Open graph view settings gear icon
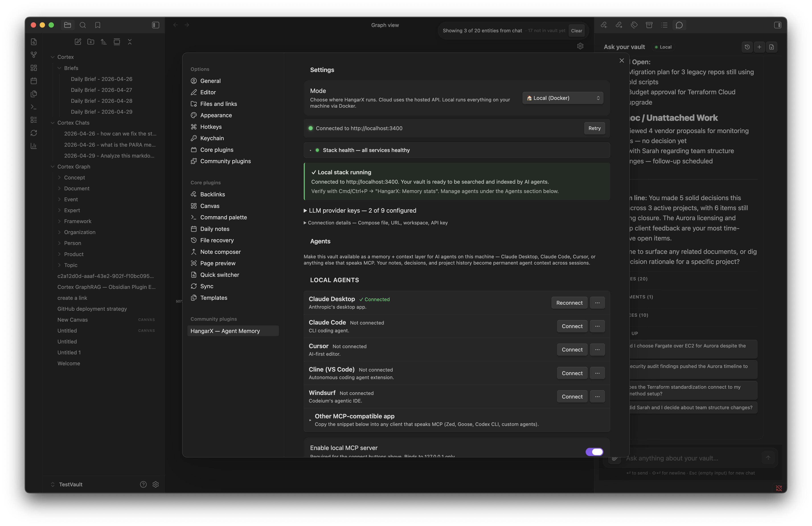Viewport: 812px width, 526px height. pos(580,46)
